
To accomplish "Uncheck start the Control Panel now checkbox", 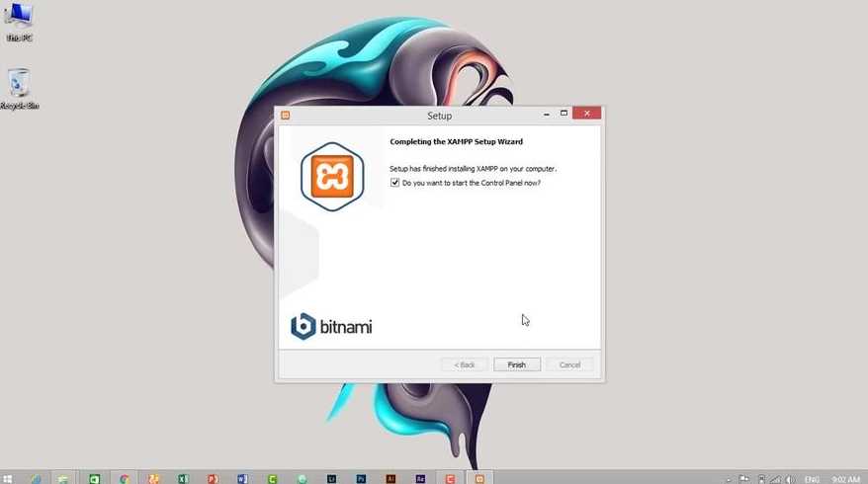I will click(x=394, y=183).
